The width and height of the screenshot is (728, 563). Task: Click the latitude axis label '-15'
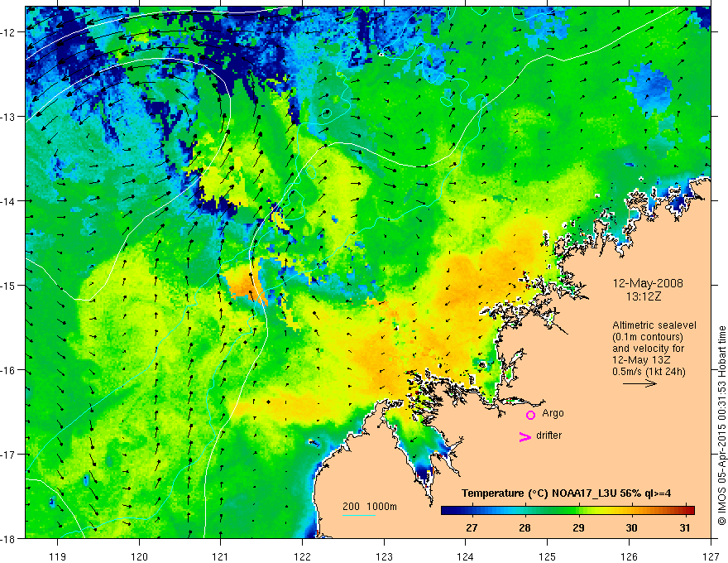coord(9,285)
